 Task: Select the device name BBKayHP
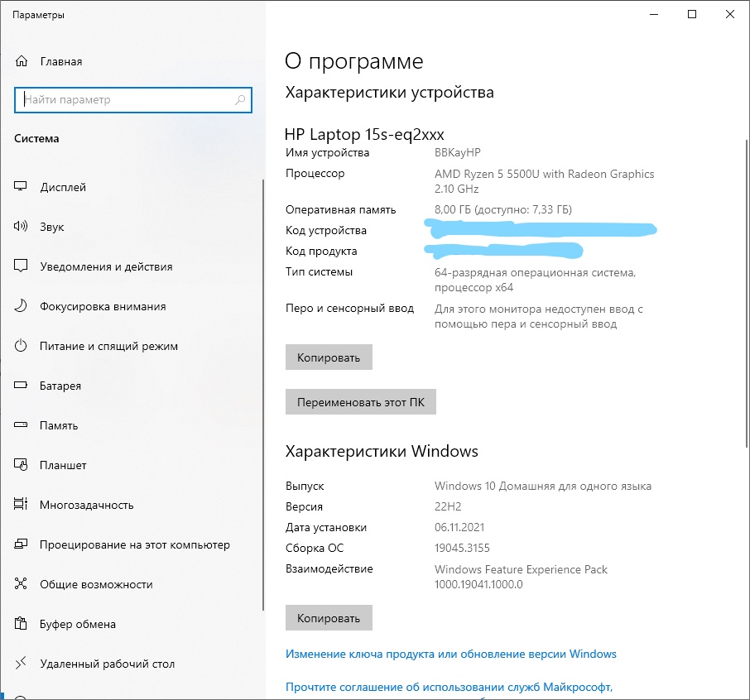tap(457, 152)
